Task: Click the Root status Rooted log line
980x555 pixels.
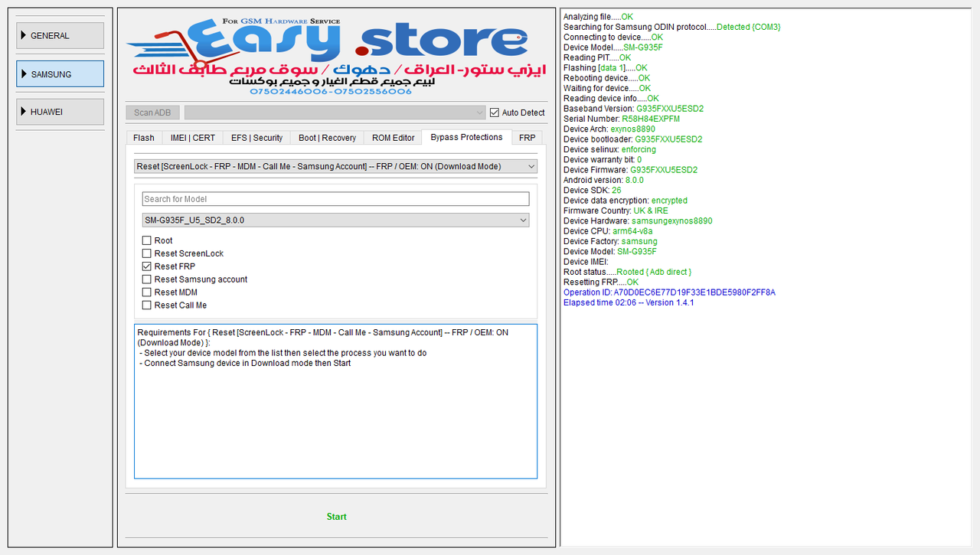Action: 627,272
